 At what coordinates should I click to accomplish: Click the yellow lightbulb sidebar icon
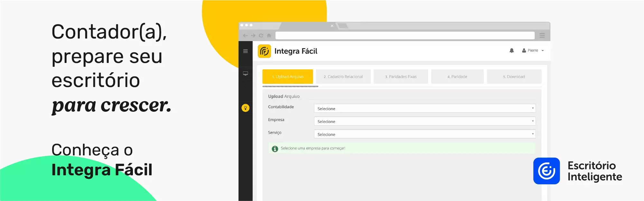pos(246,108)
